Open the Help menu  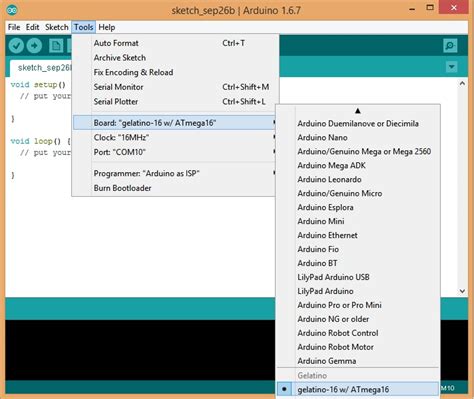(x=107, y=27)
